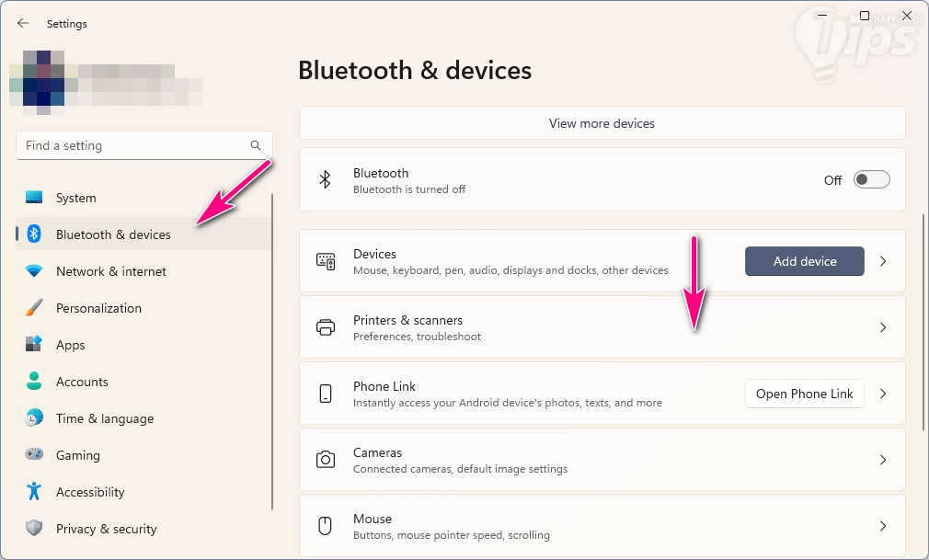This screenshot has width=929, height=560.
Task: Click the Bluetooth icon in sidebar
Action: [34, 234]
